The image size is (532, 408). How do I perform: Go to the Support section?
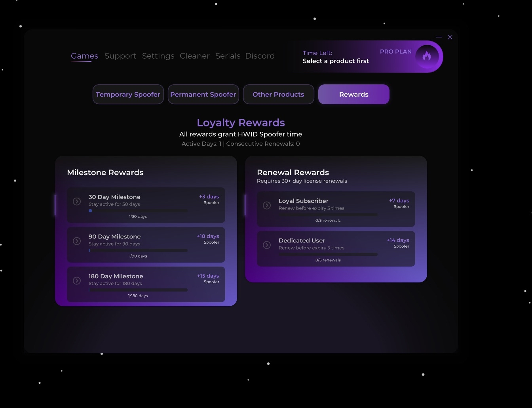coord(120,56)
